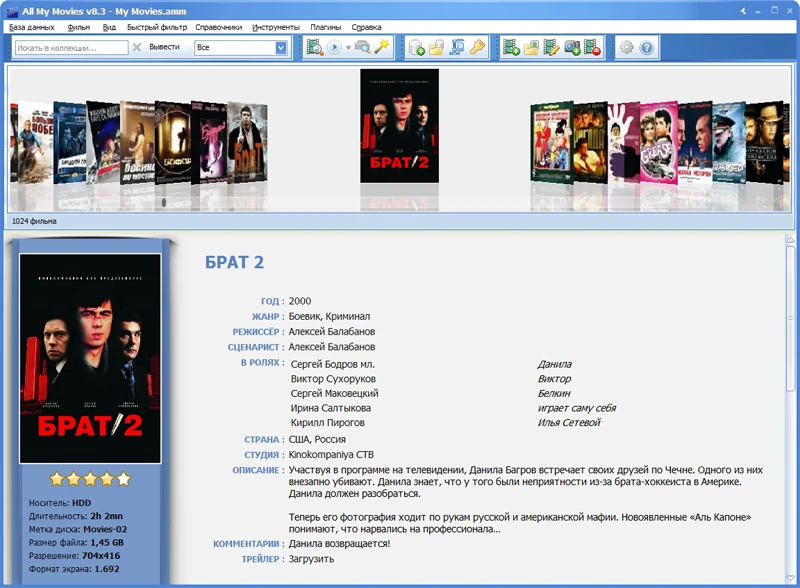The height and width of the screenshot is (588, 800).
Task: Click actor 'Кирилл Пирогов'
Action: tap(328, 423)
